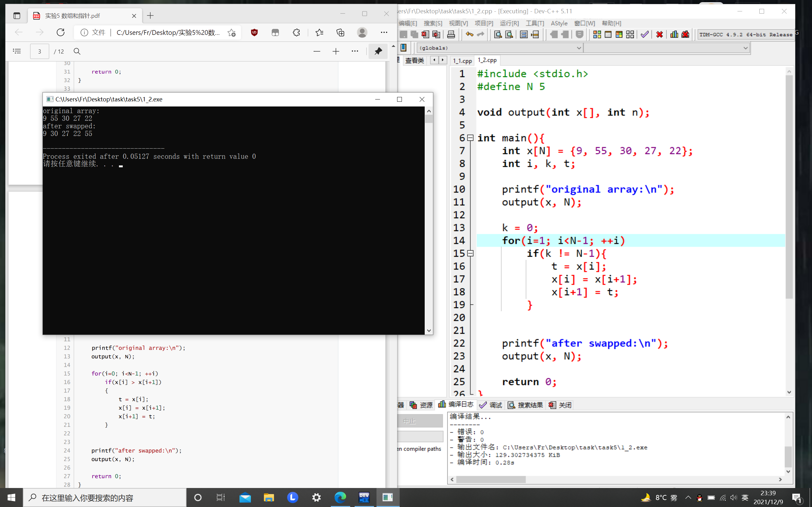Click the undo arrow in Dev-C++ toolbar
The width and height of the screenshot is (812, 507).
(x=469, y=34)
